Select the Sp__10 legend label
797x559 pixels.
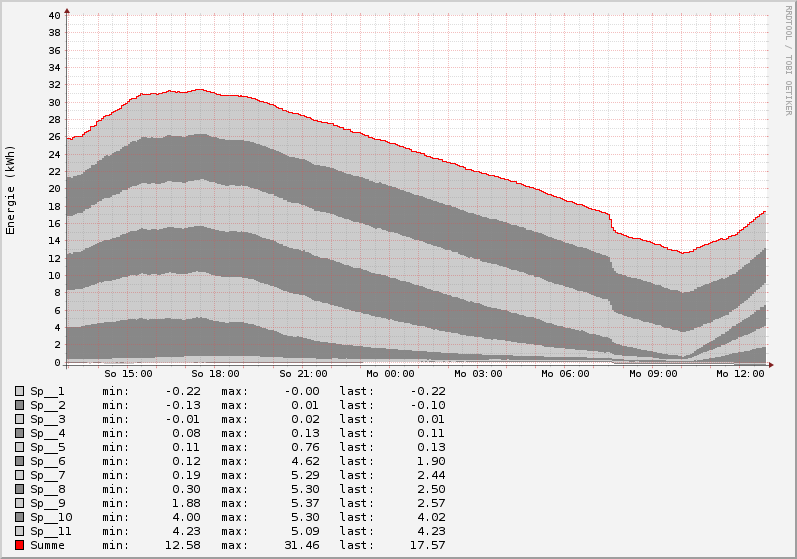point(50,517)
